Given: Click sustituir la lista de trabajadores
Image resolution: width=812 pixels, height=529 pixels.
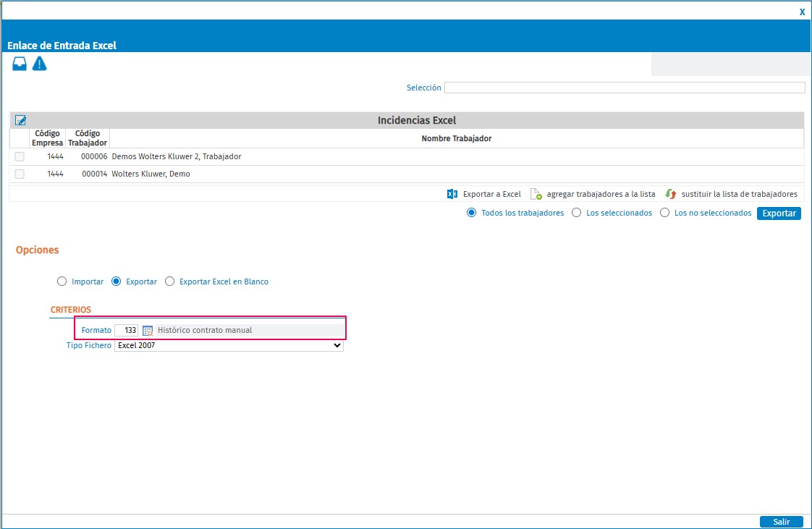Looking at the screenshot, I should pos(740,194).
